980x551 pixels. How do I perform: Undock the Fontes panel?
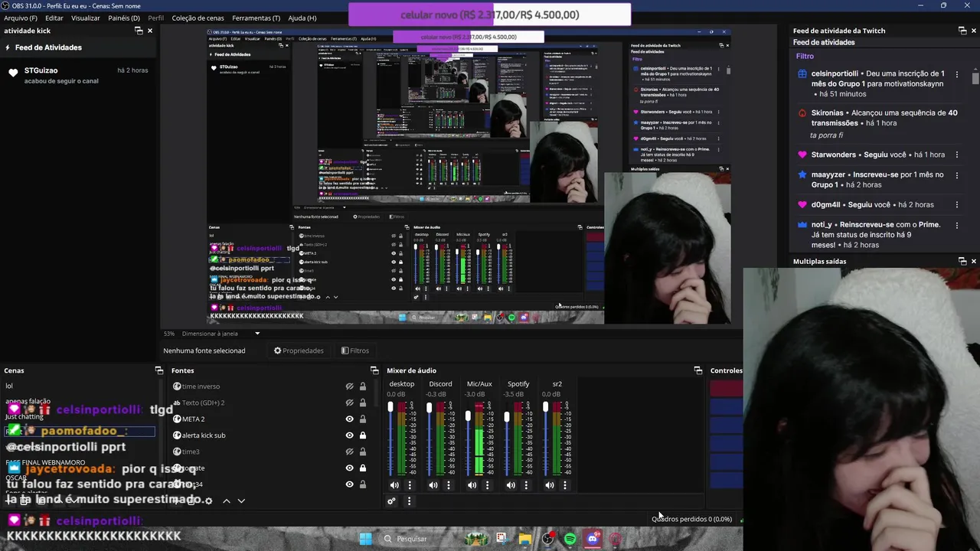coord(374,370)
